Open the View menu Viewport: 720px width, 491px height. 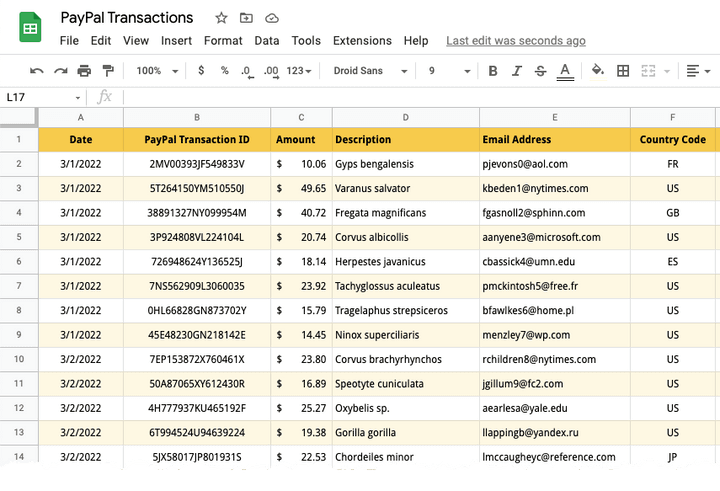136,41
